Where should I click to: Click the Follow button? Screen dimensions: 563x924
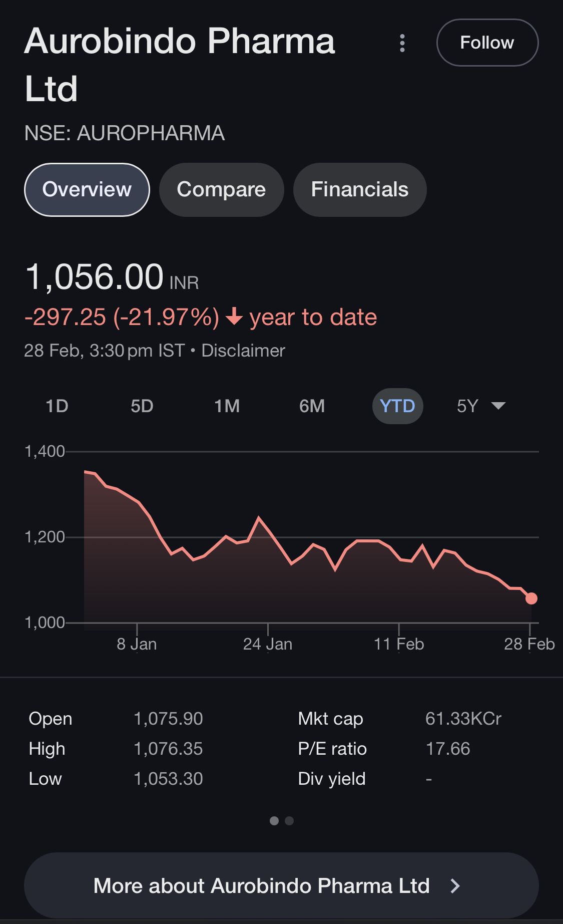(487, 43)
